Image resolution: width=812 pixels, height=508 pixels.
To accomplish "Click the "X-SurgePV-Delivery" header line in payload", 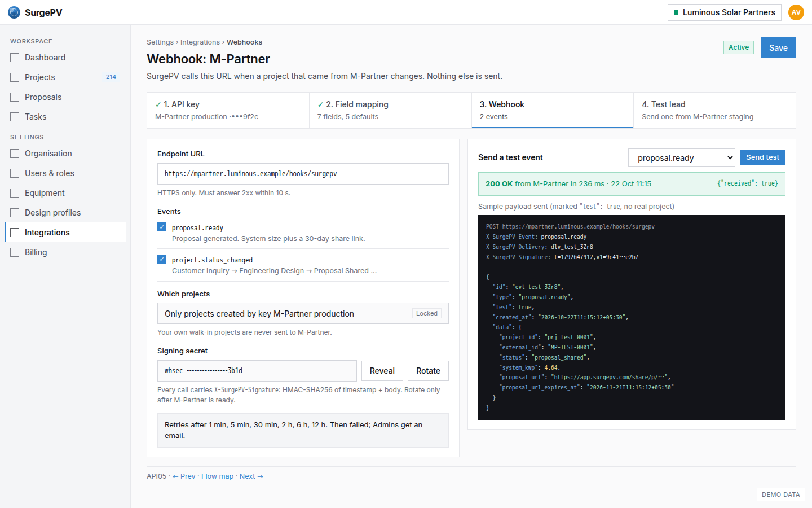I will 540,247.
